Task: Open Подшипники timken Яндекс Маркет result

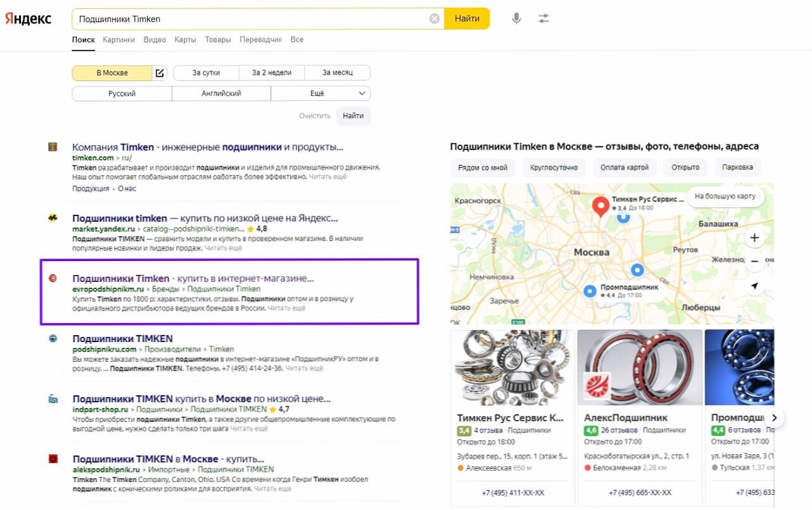Action: click(x=205, y=218)
